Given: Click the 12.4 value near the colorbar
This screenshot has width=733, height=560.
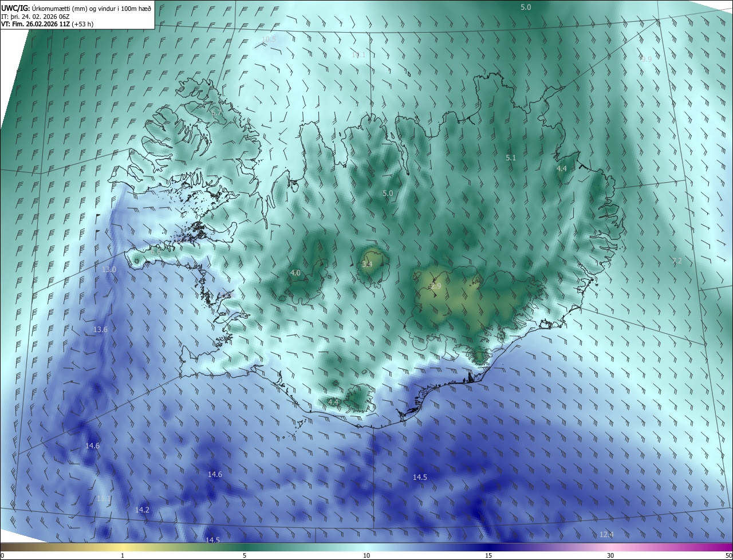Looking at the screenshot, I should pos(606,534).
